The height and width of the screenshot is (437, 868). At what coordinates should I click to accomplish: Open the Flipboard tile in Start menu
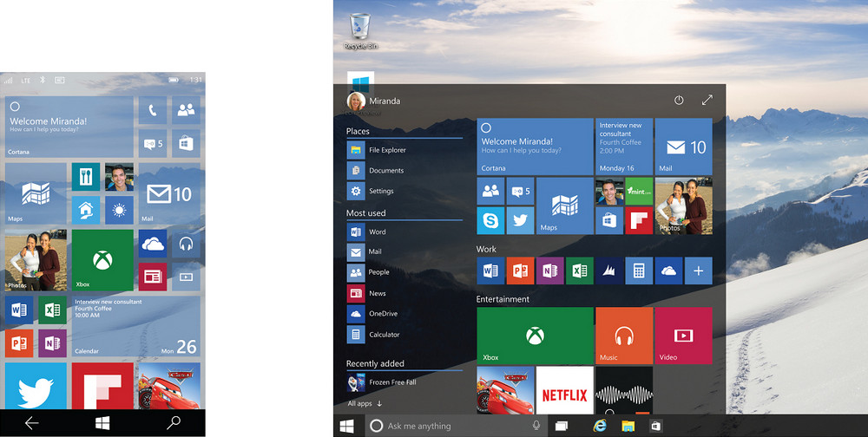(639, 221)
